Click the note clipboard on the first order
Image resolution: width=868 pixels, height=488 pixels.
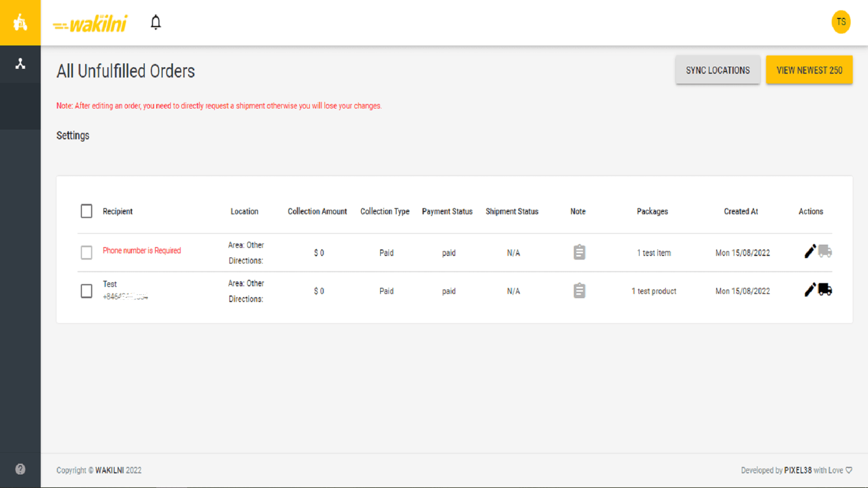coord(579,252)
